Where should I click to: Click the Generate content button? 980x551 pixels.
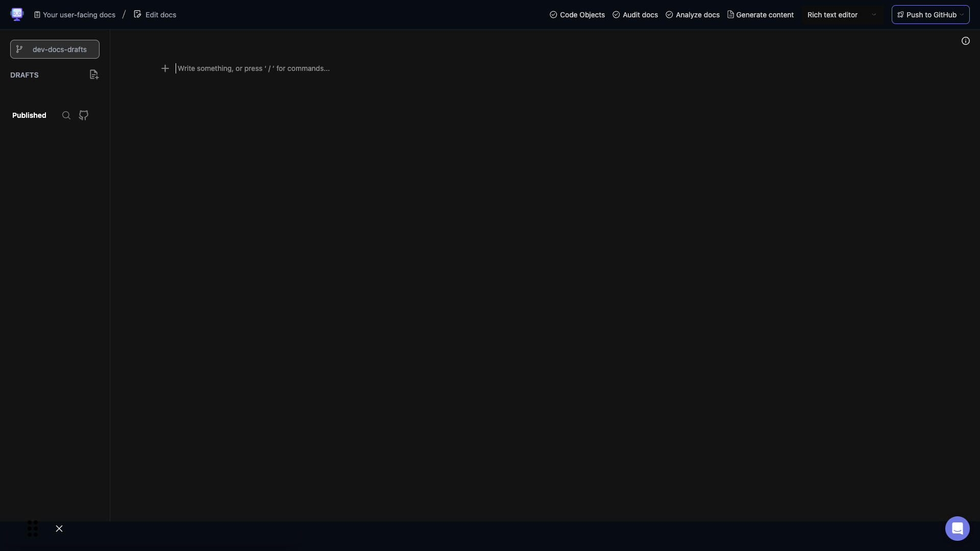761,15
